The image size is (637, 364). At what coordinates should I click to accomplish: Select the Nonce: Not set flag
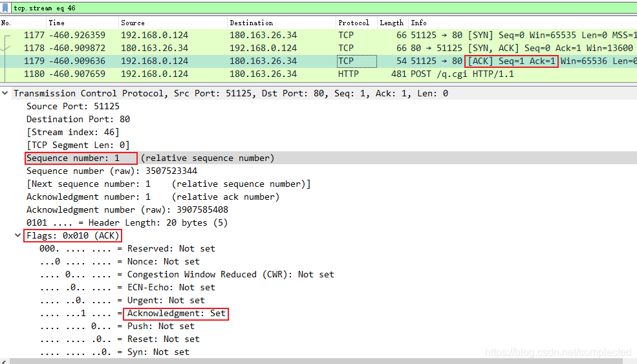[120, 262]
